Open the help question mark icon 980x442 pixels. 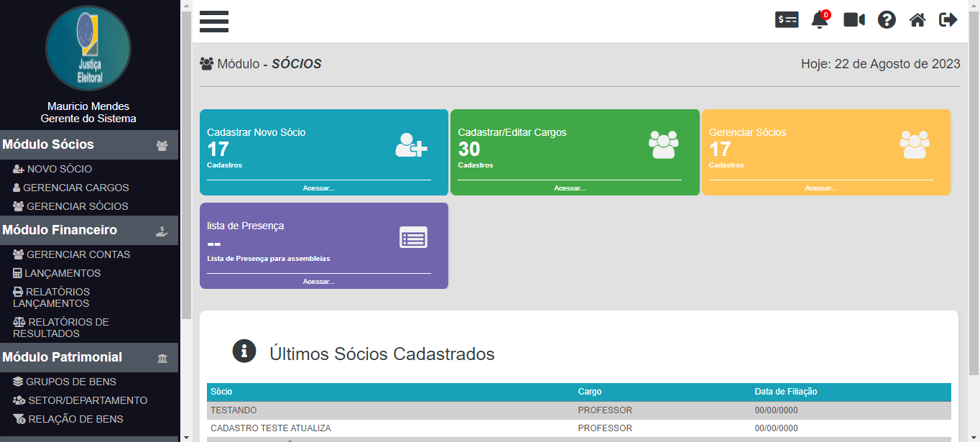tap(887, 20)
